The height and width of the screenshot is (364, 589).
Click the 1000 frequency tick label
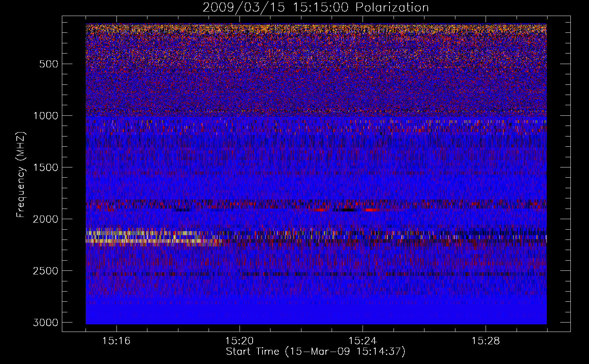click(46, 116)
